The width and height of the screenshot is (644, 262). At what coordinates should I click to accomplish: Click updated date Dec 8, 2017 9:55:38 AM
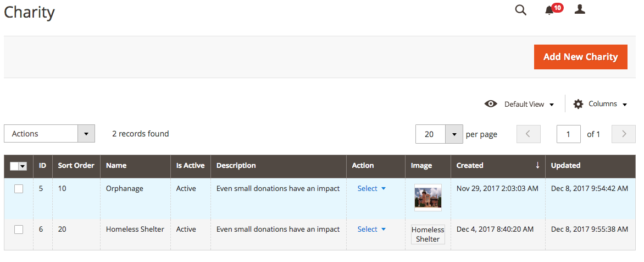590,229
